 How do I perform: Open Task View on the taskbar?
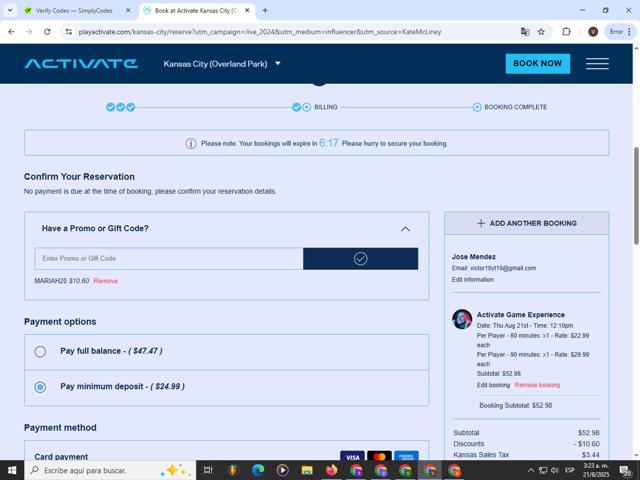tap(208, 470)
